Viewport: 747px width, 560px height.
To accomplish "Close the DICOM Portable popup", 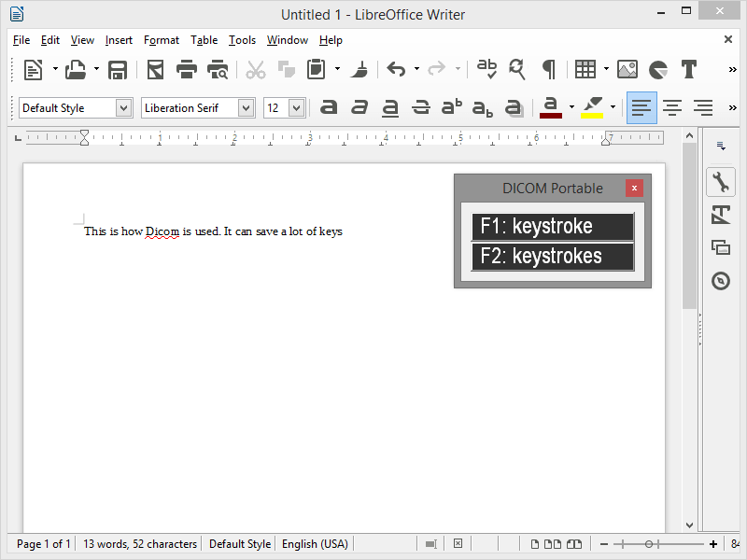I will 634,189.
